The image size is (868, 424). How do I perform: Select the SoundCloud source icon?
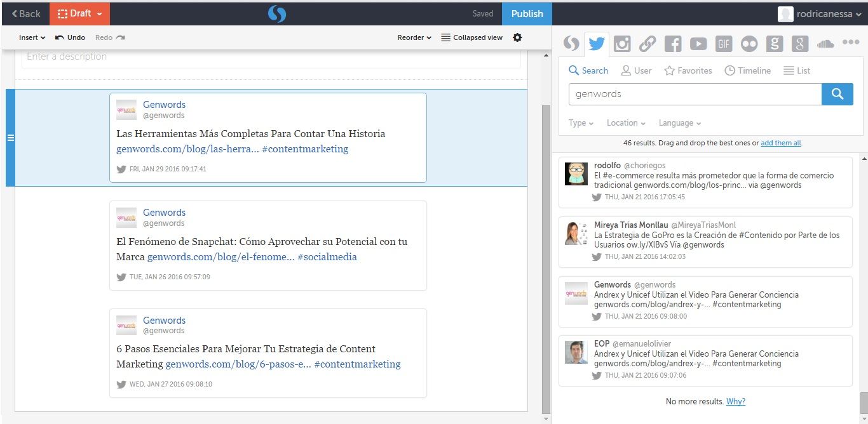825,44
